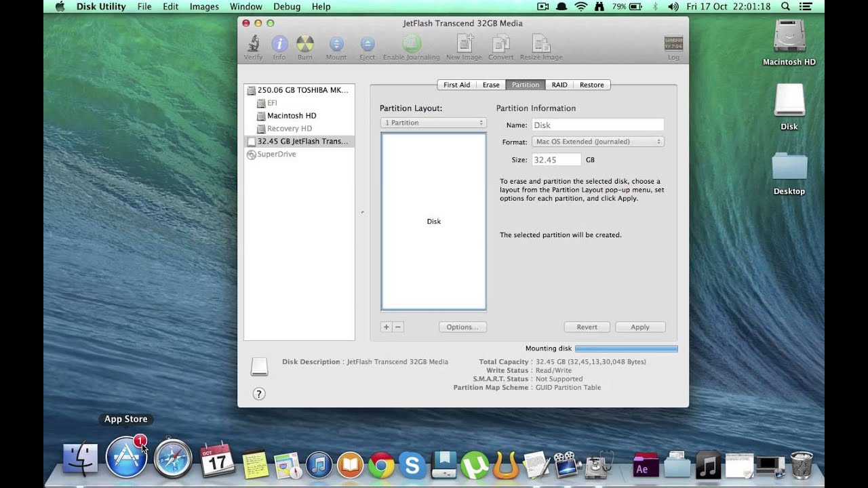868x488 pixels.
Task: Click the Size field showing 32.45
Action: [x=556, y=160]
